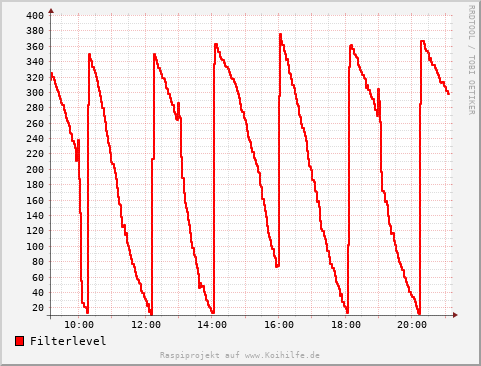The width and height of the screenshot is (481, 366).
Task: Click the red Filterlevel legend swatch
Action: click(20, 341)
